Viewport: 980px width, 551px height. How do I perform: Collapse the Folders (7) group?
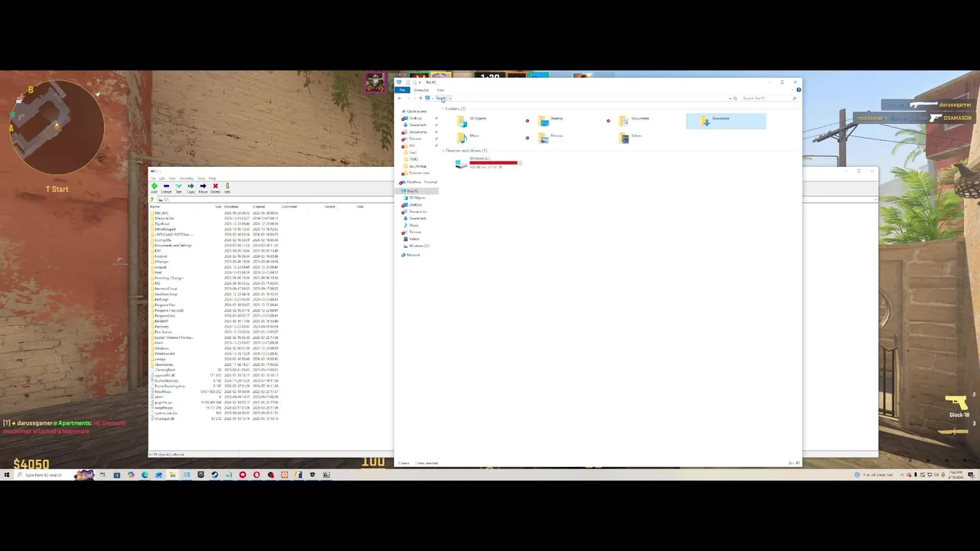443,109
